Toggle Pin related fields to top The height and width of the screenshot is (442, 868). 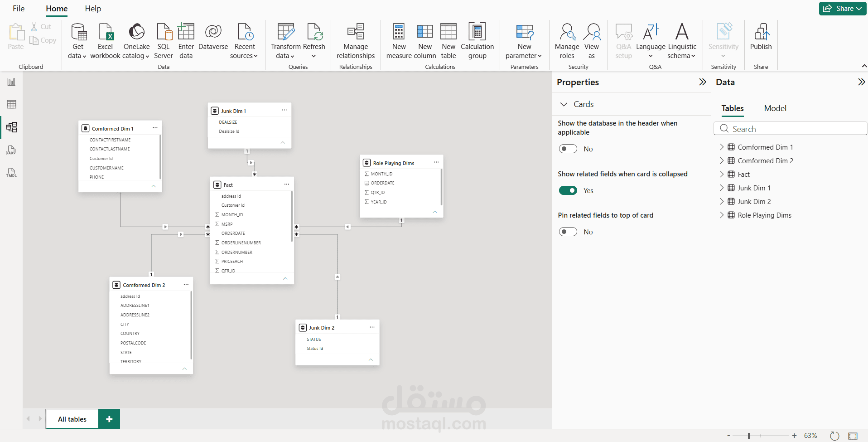click(568, 232)
